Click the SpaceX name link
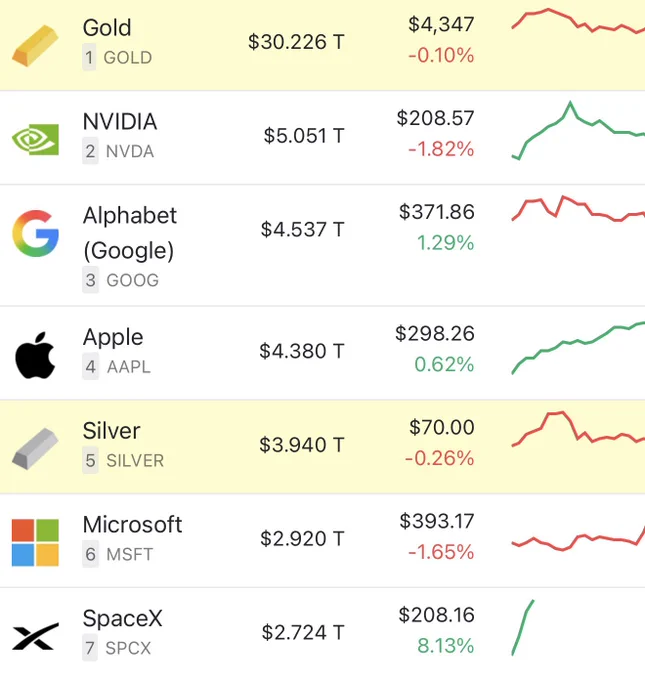This screenshot has width=645, height=680. (122, 618)
